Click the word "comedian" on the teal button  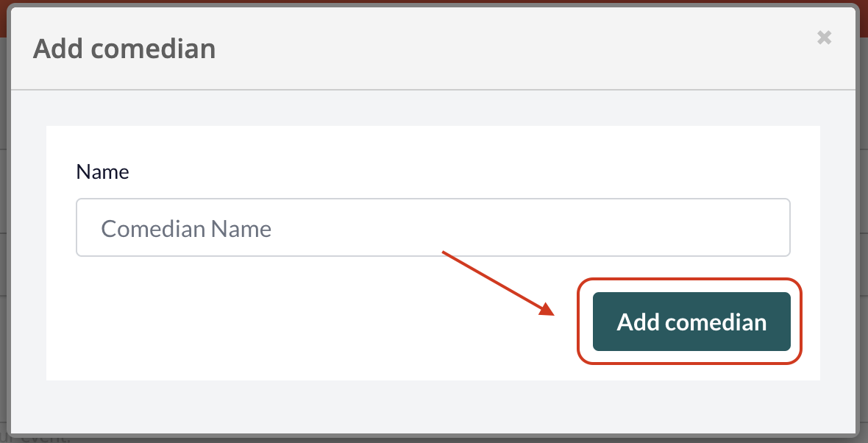[716, 322]
